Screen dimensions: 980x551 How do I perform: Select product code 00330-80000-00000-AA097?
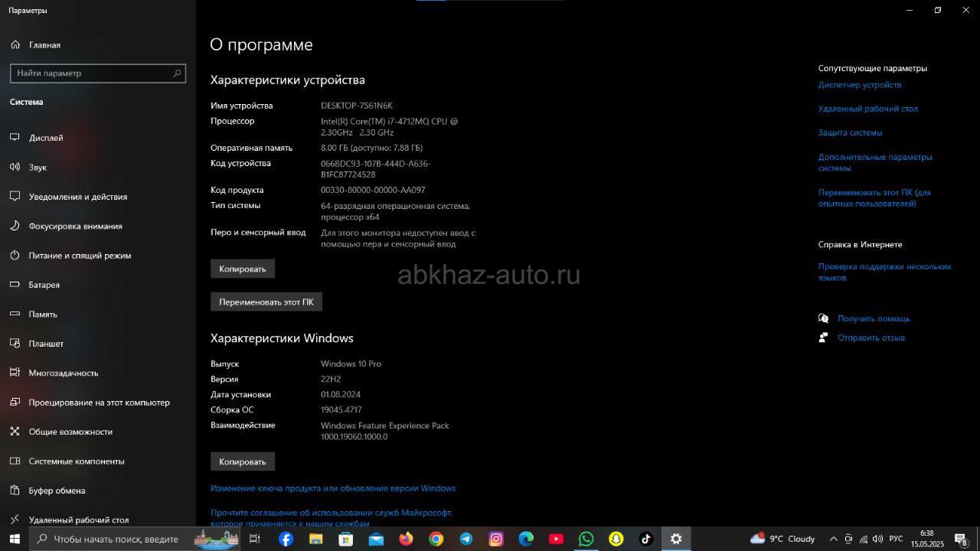pos(373,190)
